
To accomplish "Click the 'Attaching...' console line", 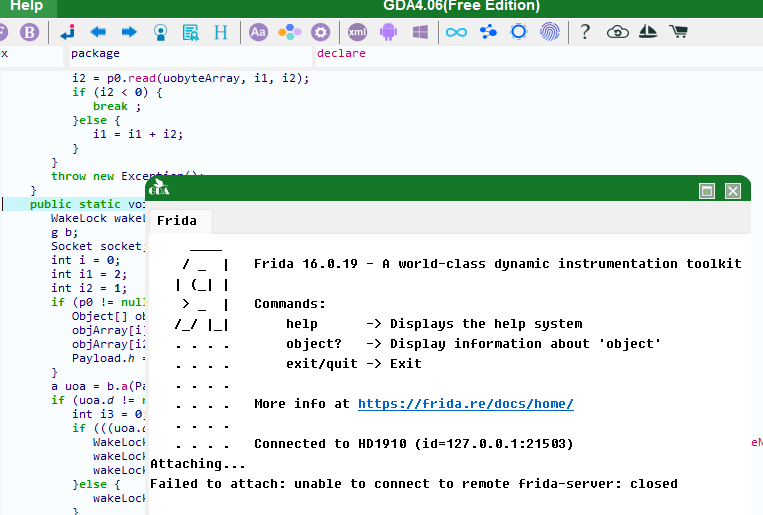I will 198,464.
